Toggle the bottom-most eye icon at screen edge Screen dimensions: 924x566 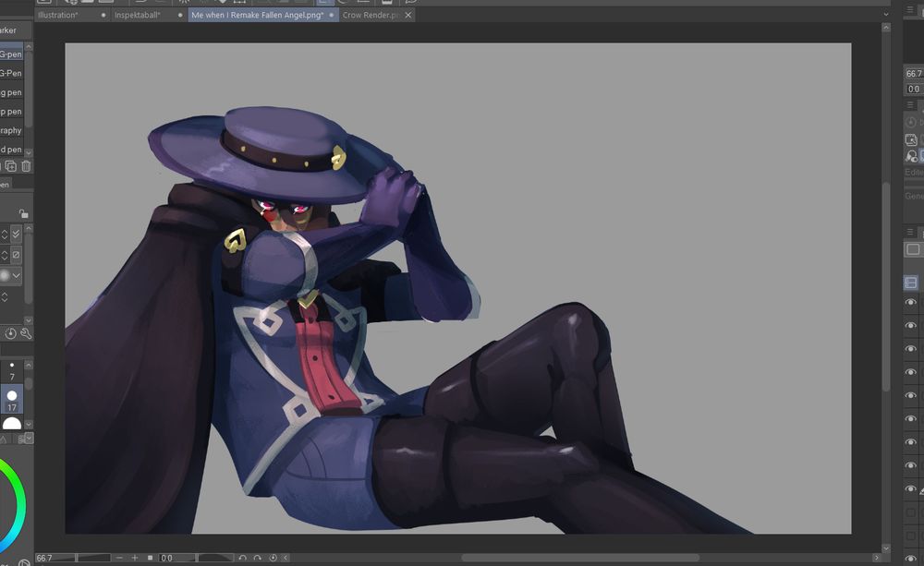910,559
